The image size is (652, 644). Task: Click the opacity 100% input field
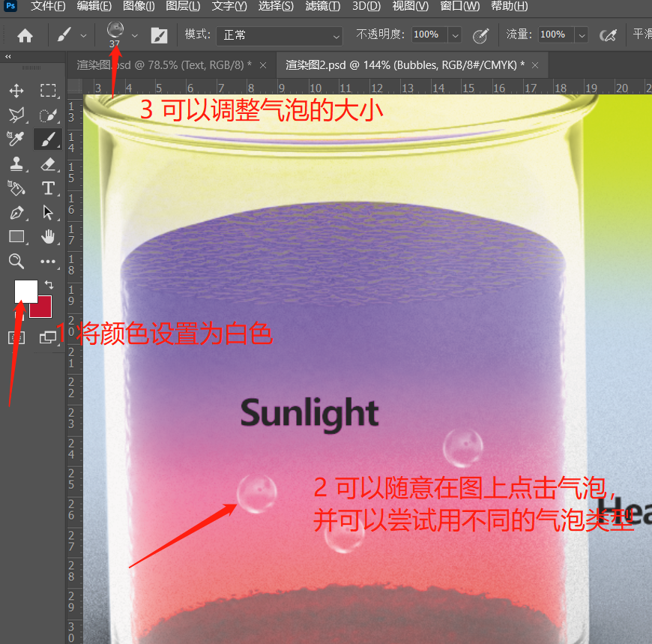tap(429, 35)
